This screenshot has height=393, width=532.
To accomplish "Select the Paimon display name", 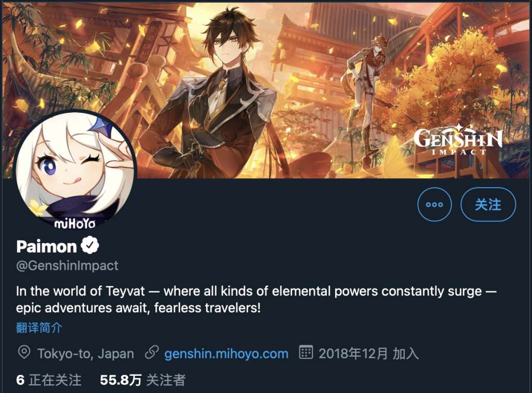I will click(x=46, y=246).
